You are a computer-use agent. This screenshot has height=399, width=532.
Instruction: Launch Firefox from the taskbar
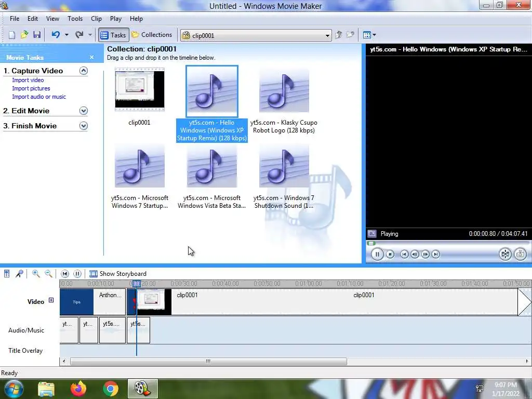78,389
